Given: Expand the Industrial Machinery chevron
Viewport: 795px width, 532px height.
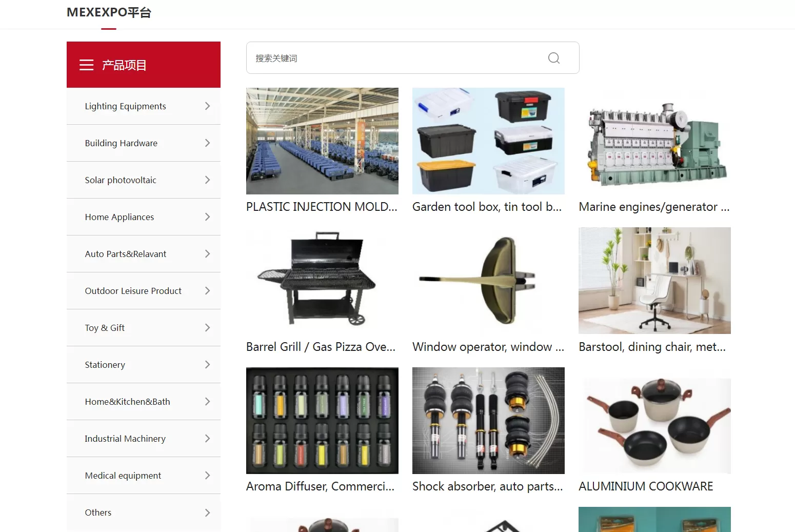Looking at the screenshot, I should (x=207, y=439).
